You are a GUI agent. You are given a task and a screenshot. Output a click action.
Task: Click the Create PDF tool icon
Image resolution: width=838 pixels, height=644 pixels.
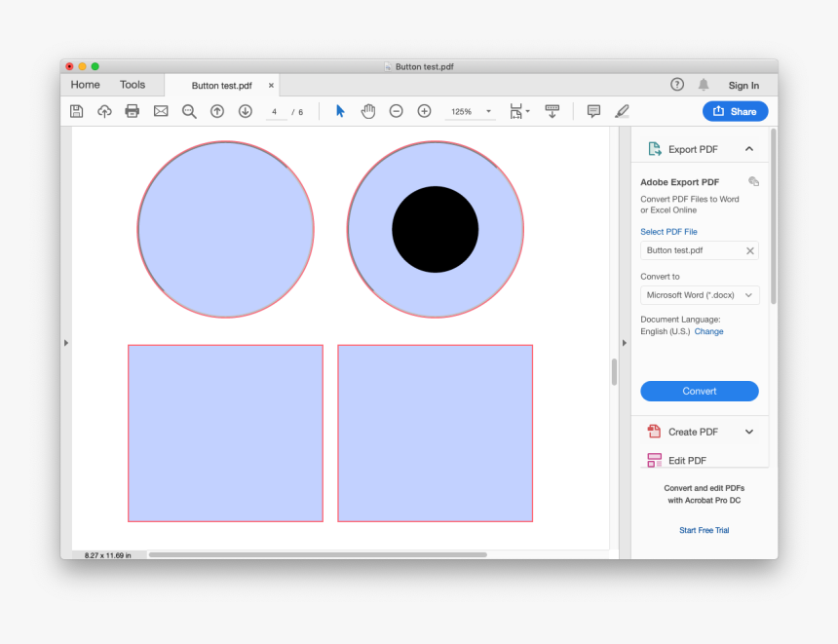tap(654, 432)
